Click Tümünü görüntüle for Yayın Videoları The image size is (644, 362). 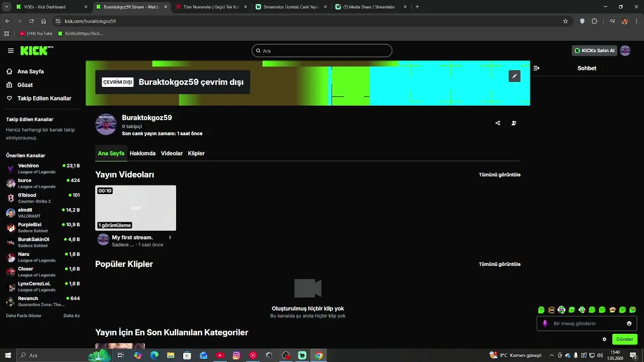(500, 174)
